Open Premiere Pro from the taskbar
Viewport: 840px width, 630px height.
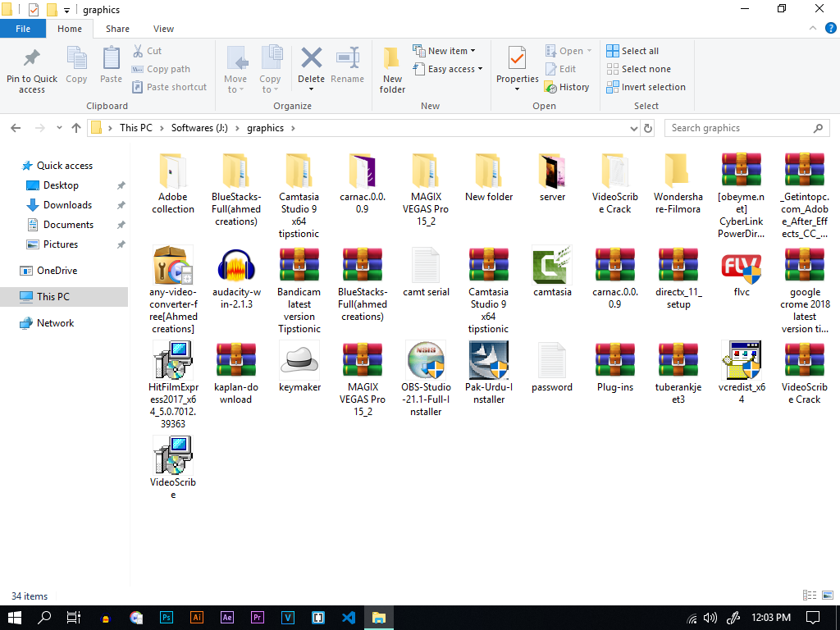pos(257,618)
